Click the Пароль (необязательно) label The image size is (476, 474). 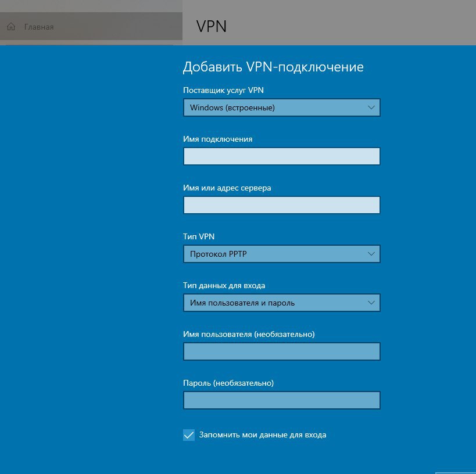228,383
